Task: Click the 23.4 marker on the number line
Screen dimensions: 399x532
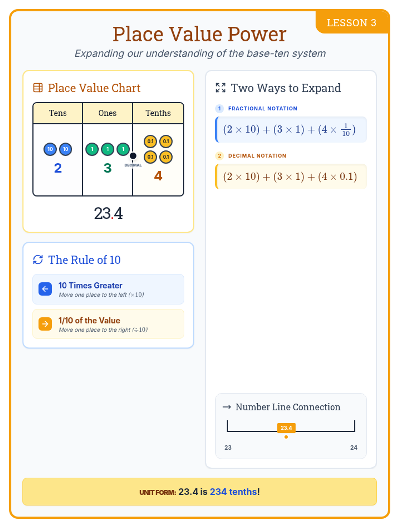Action: point(286,428)
